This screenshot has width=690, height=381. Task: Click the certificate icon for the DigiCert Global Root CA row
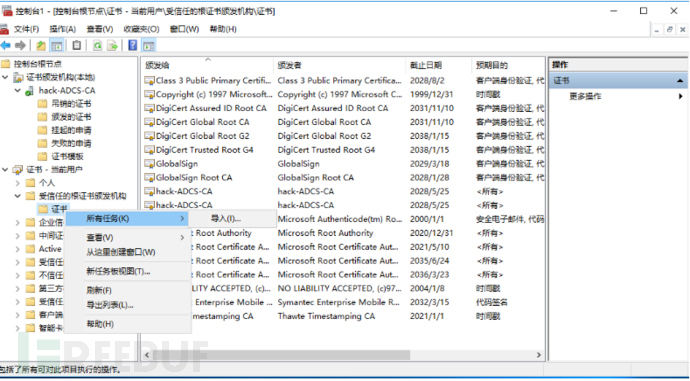pos(150,122)
